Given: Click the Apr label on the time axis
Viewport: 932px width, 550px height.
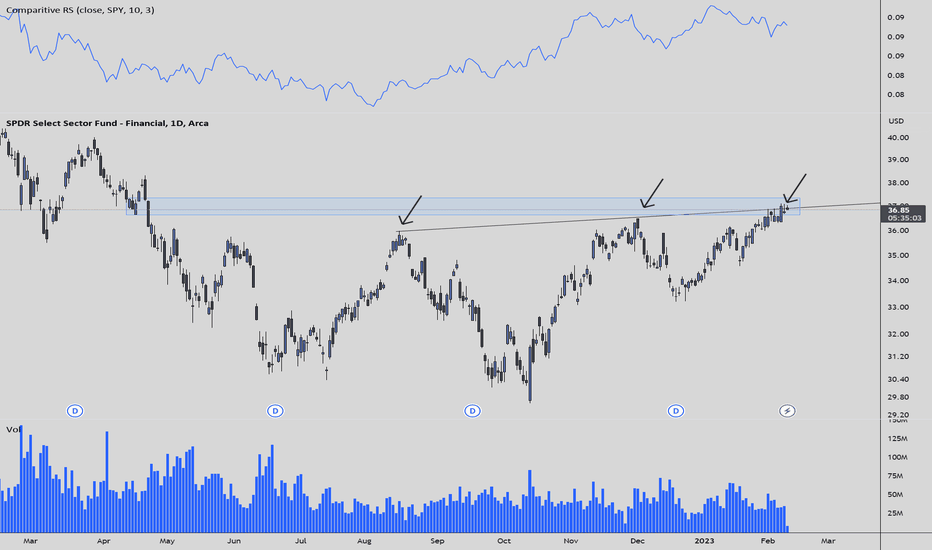Looking at the screenshot, I should pos(103,540).
